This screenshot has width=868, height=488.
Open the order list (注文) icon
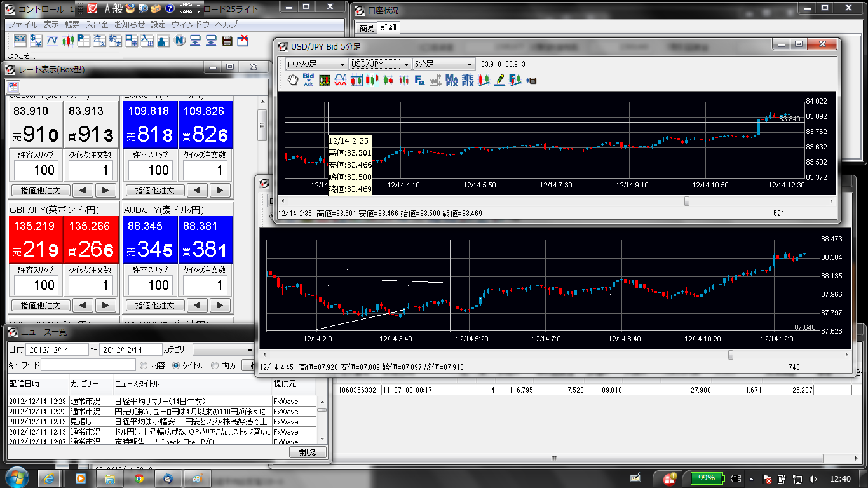click(x=99, y=41)
